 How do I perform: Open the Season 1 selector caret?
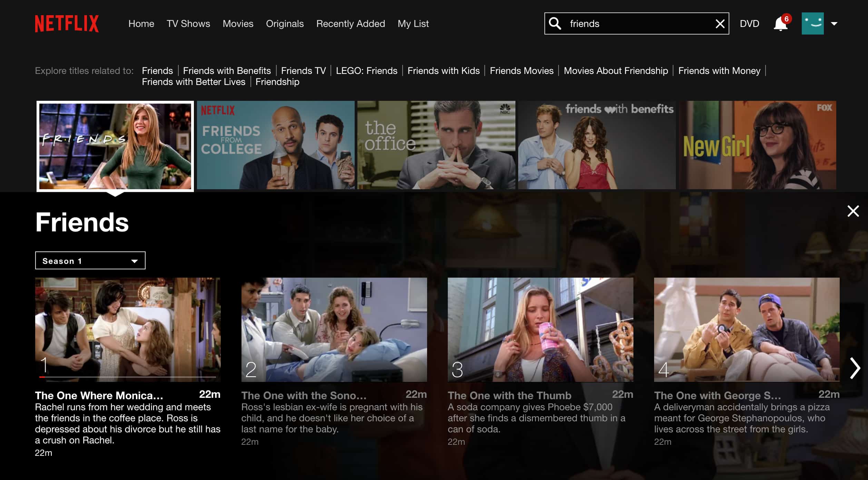(x=134, y=261)
